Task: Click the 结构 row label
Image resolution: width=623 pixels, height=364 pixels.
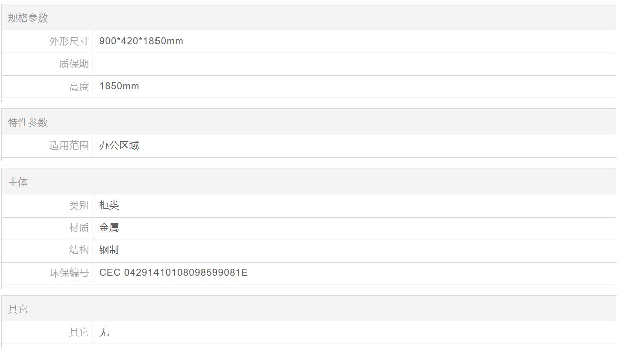Action: click(x=79, y=250)
